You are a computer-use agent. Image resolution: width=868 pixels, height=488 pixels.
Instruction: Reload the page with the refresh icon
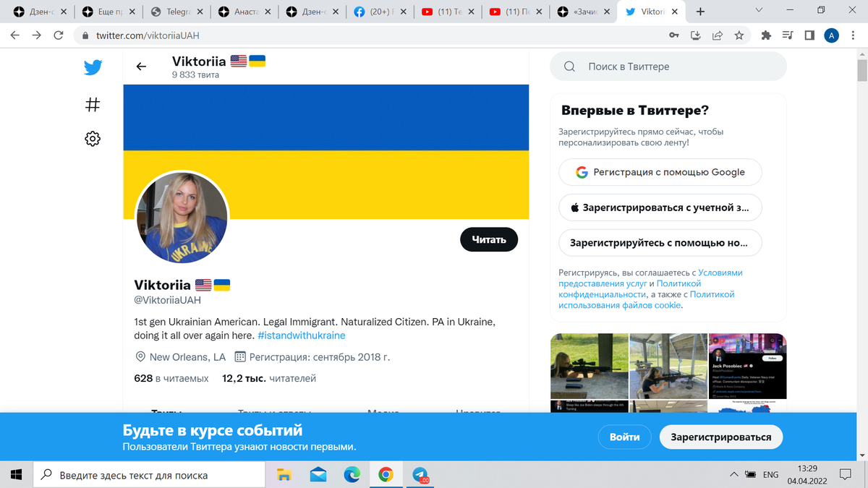click(59, 35)
